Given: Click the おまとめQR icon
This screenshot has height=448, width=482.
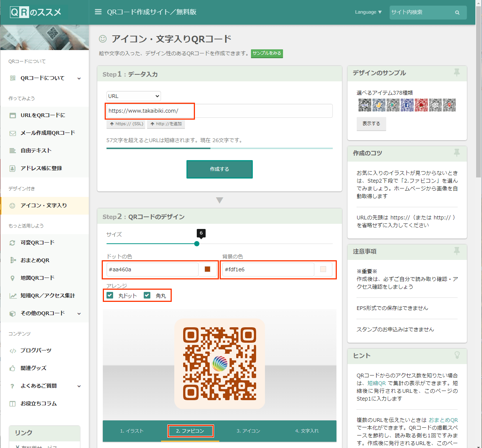Looking at the screenshot, I should 13,260.
